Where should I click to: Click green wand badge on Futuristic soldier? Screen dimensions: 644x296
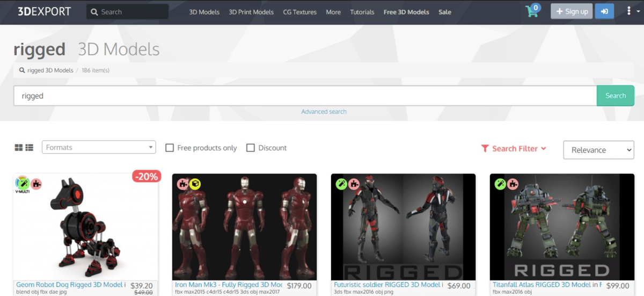341,184
